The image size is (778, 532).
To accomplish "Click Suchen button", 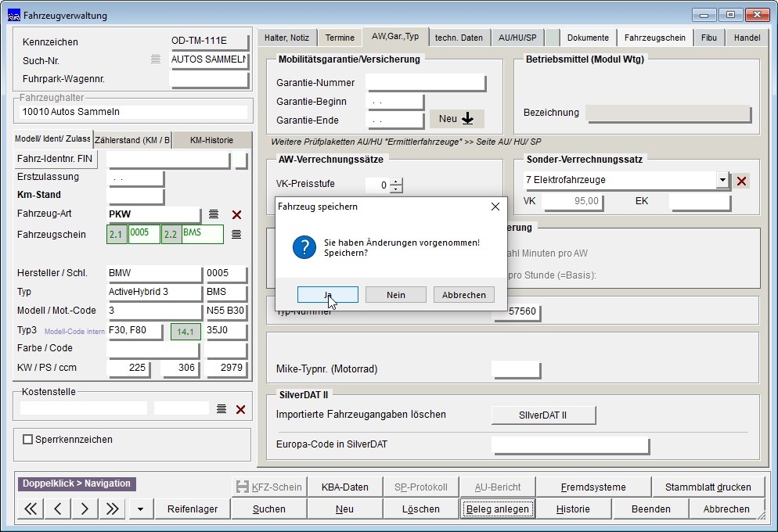I will (x=269, y=509).
